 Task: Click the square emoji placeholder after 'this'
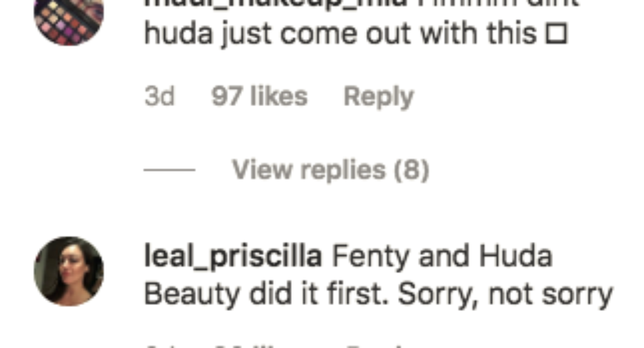pyautogui.click(x=556, y=35)
